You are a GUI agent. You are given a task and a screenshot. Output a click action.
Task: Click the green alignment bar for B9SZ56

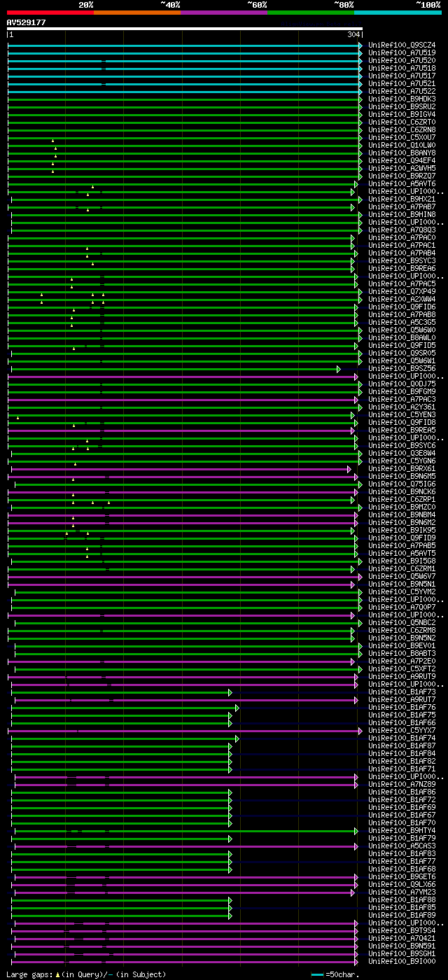[x=176, y=369]
